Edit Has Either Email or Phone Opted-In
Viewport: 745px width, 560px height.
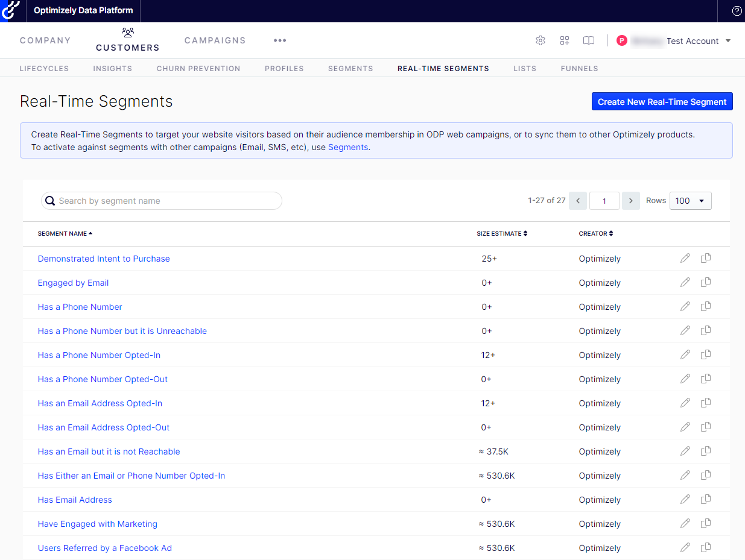(x=685, y=476)
